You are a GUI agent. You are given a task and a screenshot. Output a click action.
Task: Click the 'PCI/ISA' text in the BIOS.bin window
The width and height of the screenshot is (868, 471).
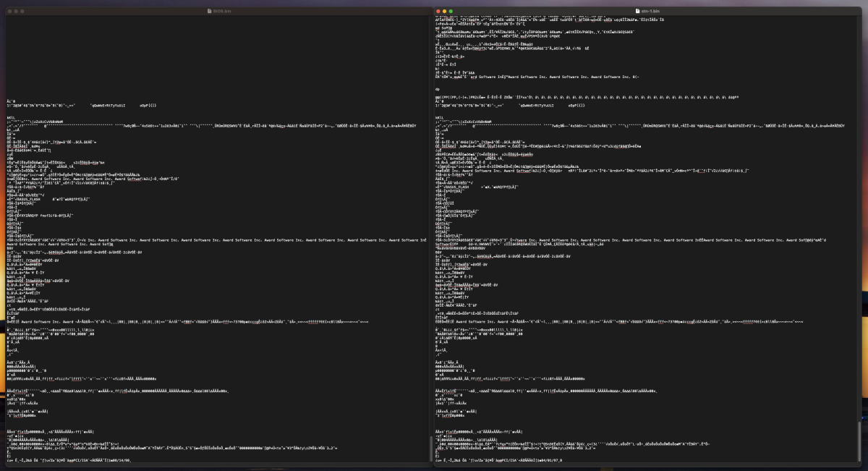[x=80, y=460]
